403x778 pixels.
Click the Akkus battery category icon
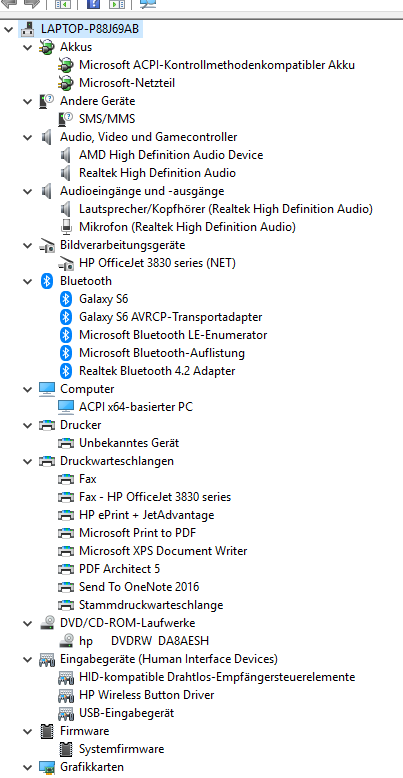(47, 47)
